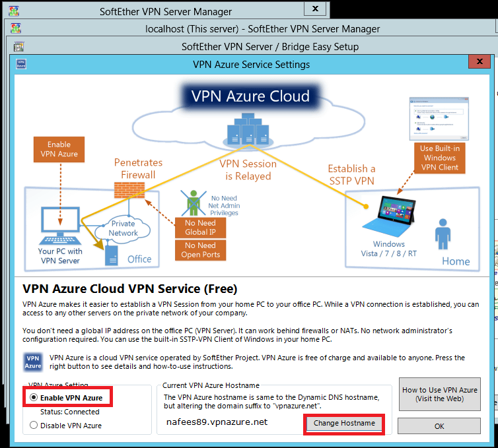This screenshot has height=448, width=498.
Task: Click the office server icon in diagram
Action: 112,255
